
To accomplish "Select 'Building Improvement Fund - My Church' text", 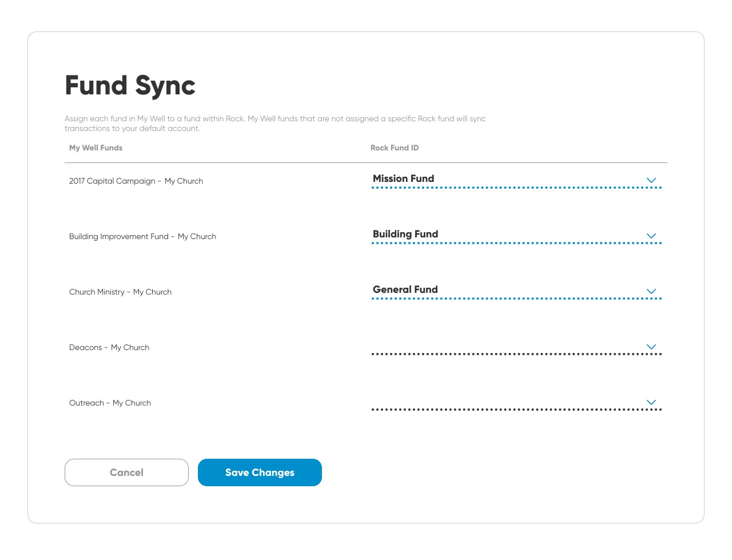I will coord(142,236).
